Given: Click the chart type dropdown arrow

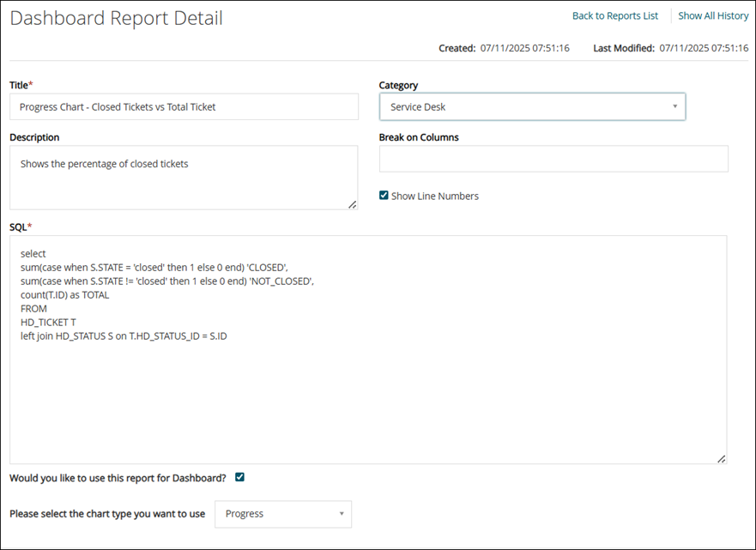Looking at the screenshot, I should tap(341, 514).
